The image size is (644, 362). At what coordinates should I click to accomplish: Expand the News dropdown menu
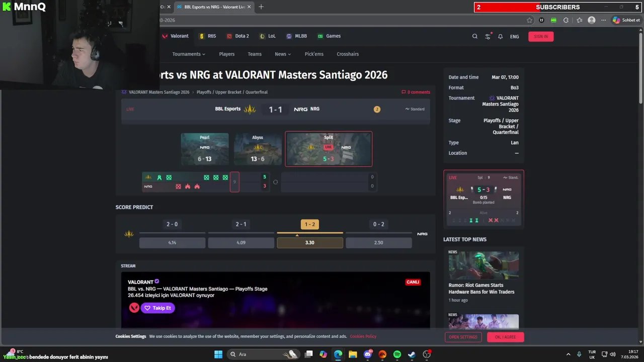tap(283, 54)
